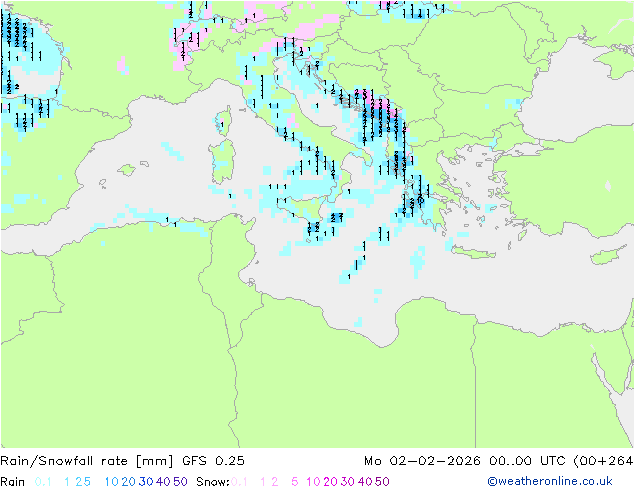This screenshot has height=490, width=634.
Task: Select the Rain legend value 50
Action: click(x=180, y=482)
